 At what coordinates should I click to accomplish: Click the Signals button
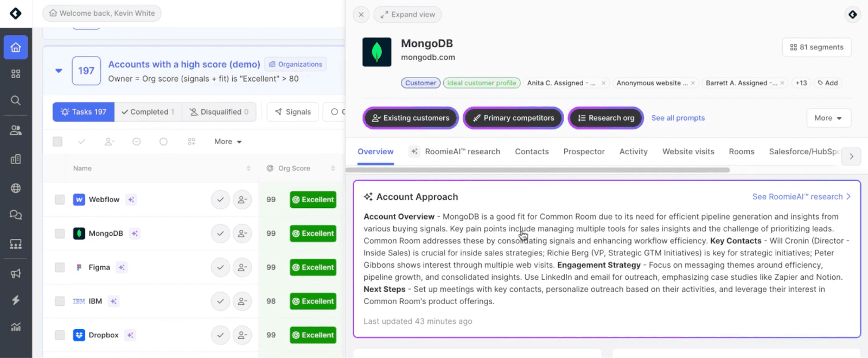pos(293,112)
